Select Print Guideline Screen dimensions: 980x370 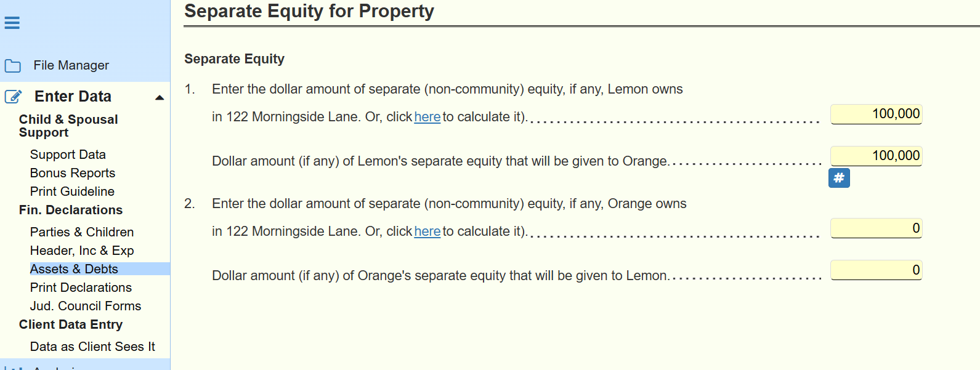click(x=72, y=191)
